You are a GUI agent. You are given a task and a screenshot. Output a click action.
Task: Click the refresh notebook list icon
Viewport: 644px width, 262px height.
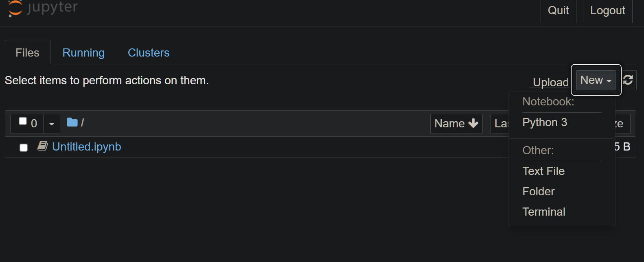[x=627, y=80]
